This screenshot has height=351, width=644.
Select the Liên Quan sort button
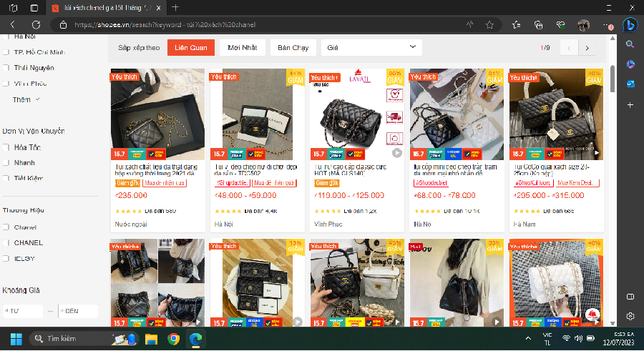190,48
